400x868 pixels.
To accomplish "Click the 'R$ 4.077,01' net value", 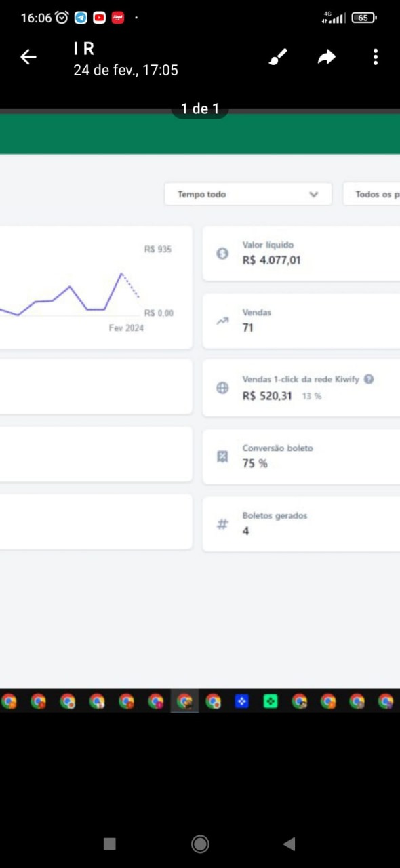I will 271,260.
